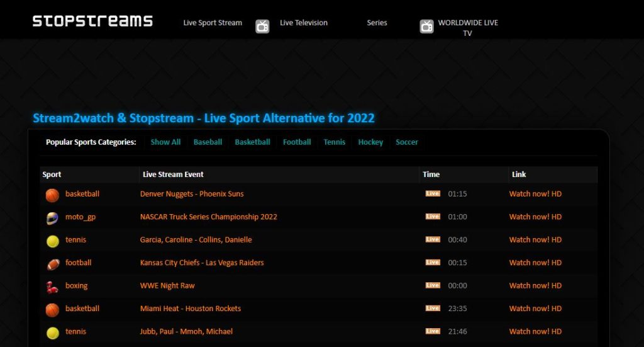
Task: Watch now HD for Denver Nuggets game
Action: tap(535, 194)
